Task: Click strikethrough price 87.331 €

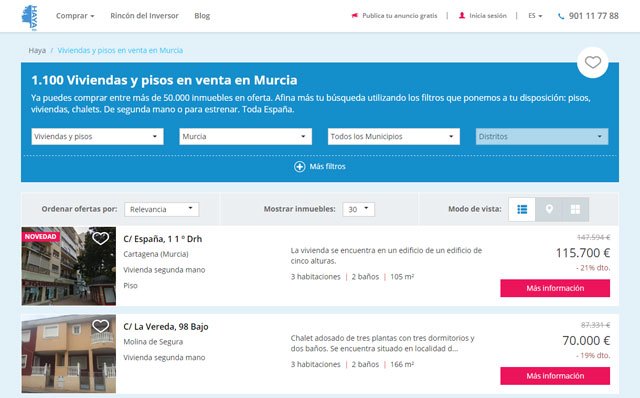Action: click(596, 325)
